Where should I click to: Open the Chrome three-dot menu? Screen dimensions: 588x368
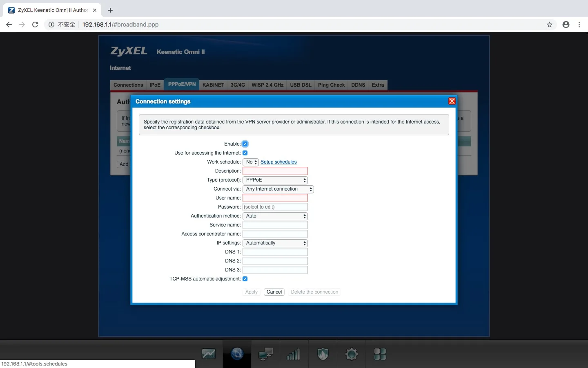pos(579,25)
